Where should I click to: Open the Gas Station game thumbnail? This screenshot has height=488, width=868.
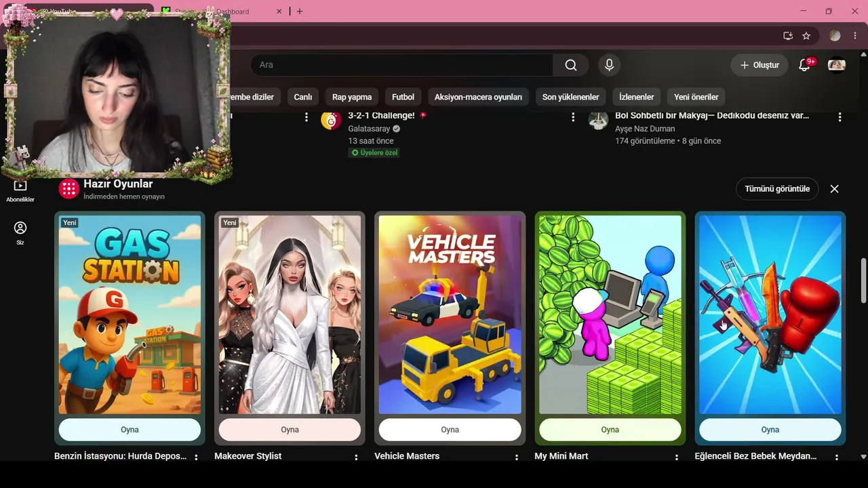(x=130, y=314)
